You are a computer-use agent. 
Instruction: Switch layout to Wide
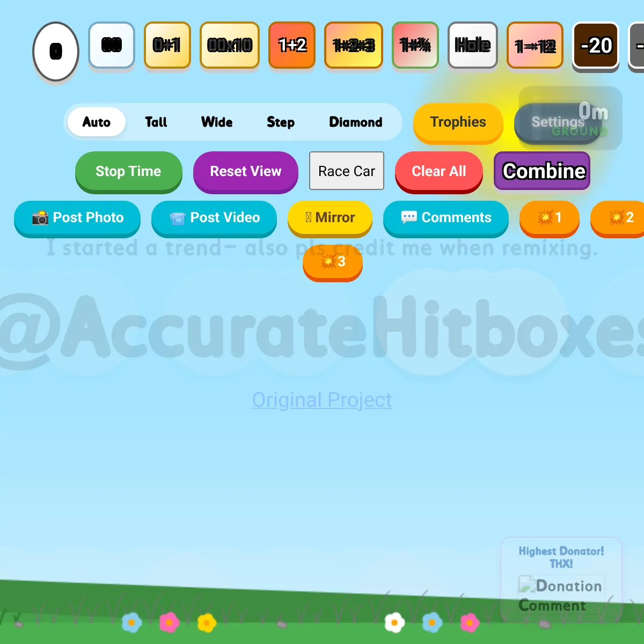pos(217,122)
